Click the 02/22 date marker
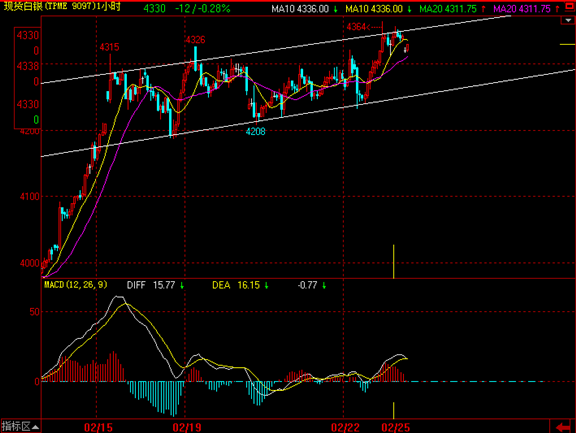This screenshot has height=433, width=576. click(345, 427)
